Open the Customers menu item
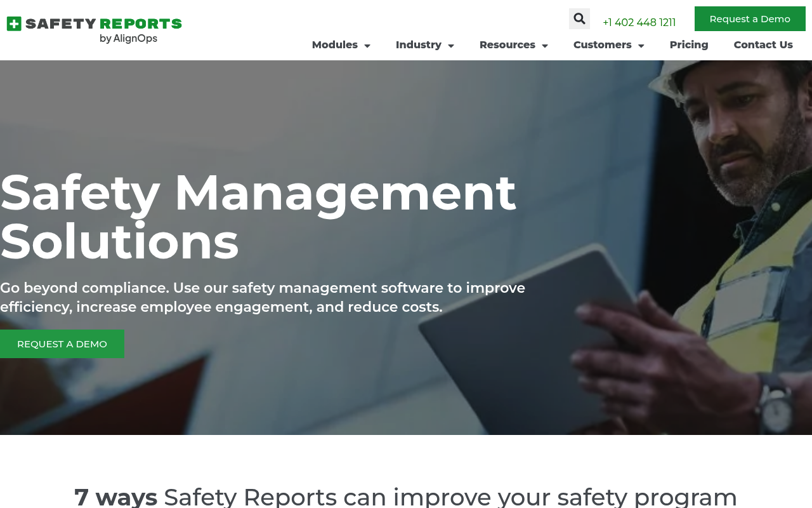This screenshot has height=508, width=812. point(603,45)
